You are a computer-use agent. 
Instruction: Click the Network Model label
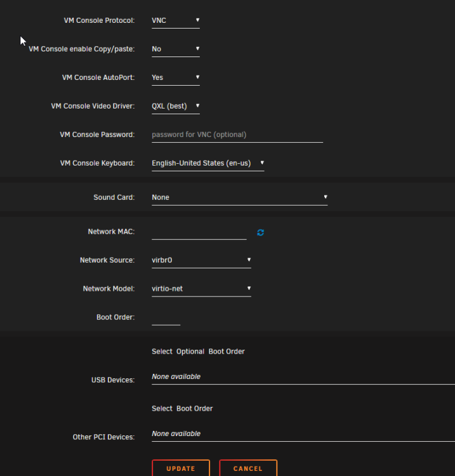(x=109, y=289)
